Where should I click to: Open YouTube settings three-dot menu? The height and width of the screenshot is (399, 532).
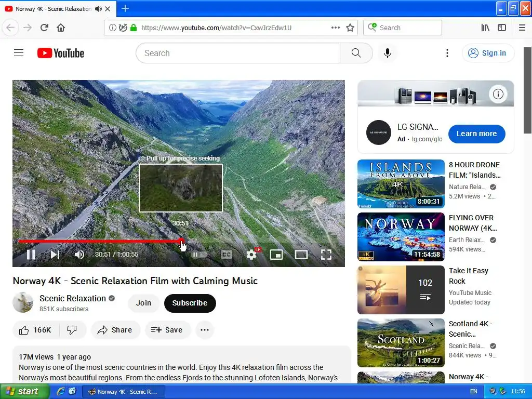(x=447, y=53)
